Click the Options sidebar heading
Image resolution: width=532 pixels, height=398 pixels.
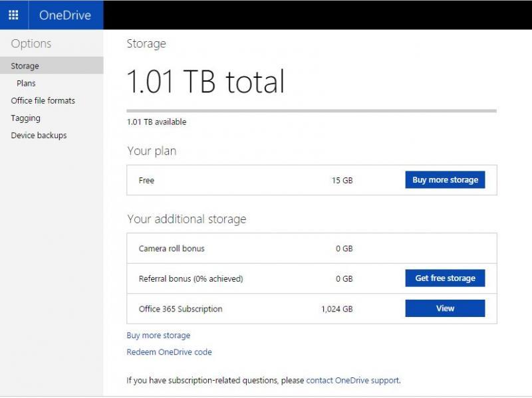tap(31, 44)
